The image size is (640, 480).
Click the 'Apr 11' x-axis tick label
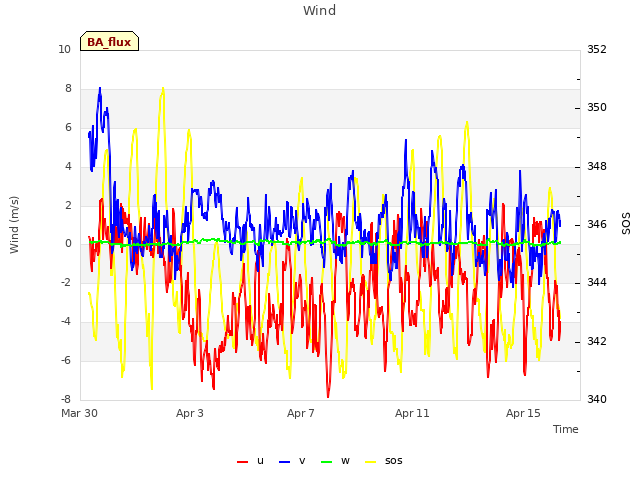[412, 413]
